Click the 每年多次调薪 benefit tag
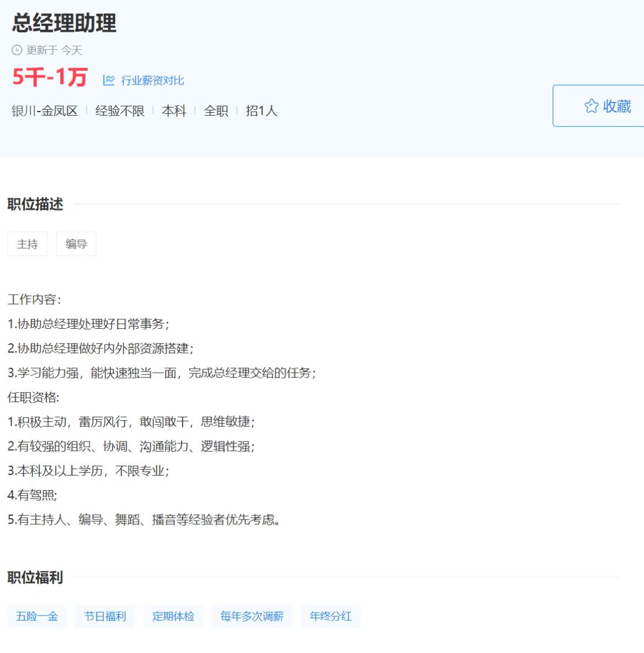Screen dimensions: 644x653 (252, 616)
